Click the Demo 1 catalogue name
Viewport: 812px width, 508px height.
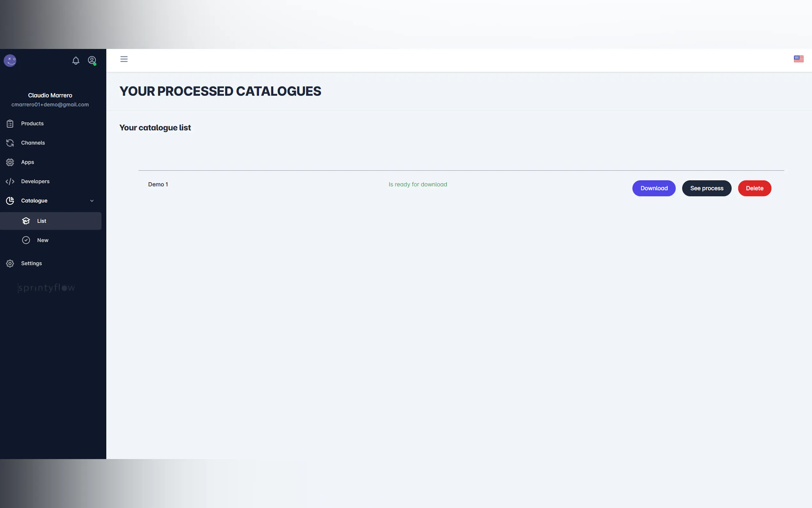158,185
